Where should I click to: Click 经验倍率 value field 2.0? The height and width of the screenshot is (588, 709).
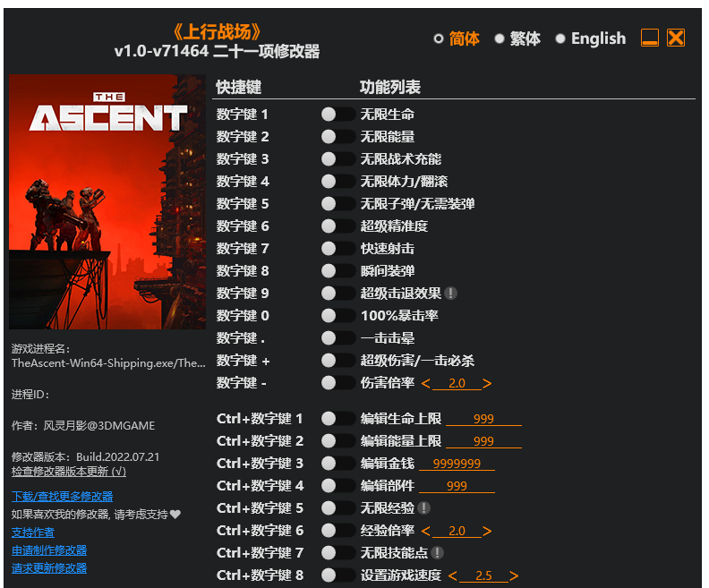coord(457,531)
